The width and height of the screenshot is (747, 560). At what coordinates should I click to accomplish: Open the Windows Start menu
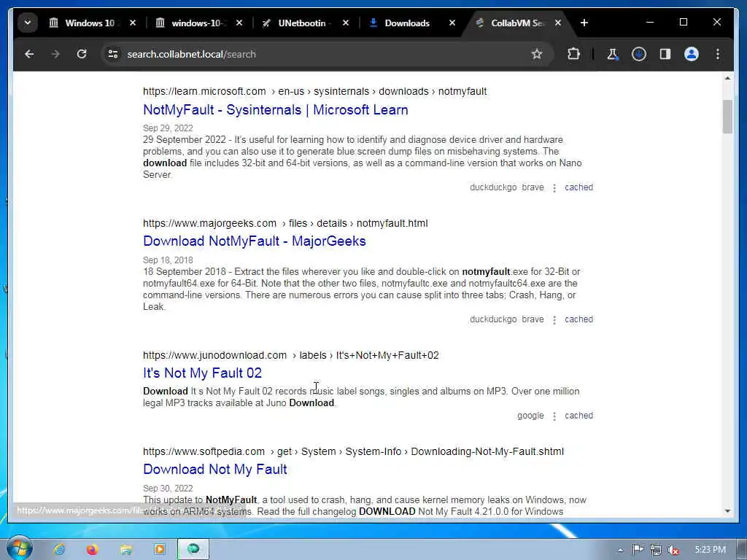point(19,548)
